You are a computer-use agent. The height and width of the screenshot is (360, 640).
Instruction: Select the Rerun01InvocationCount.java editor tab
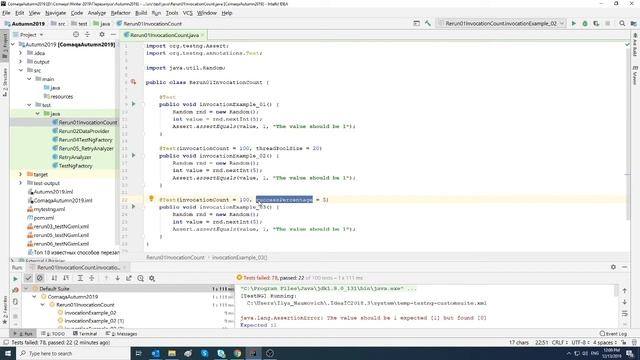[x=164, y=35]
